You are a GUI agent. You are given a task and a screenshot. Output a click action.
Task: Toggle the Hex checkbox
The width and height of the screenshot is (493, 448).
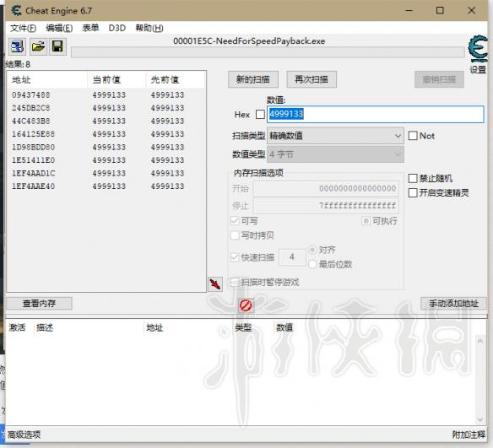(x=260, y=115)
